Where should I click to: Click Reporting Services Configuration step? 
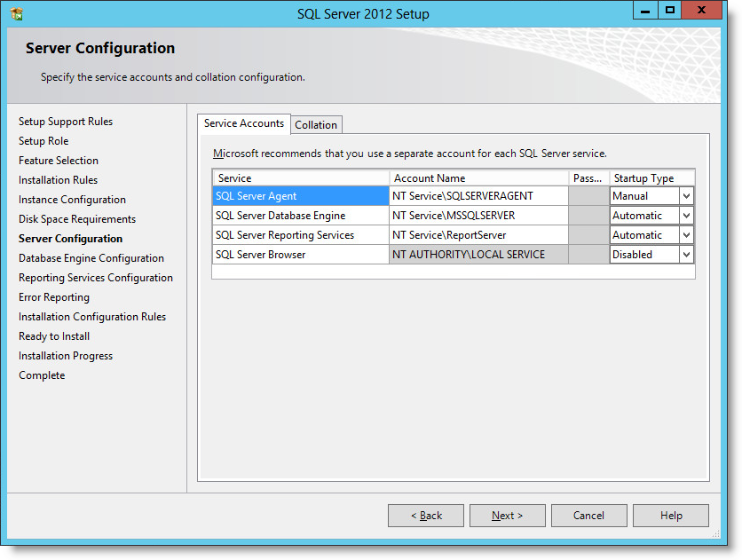point(96,278)
